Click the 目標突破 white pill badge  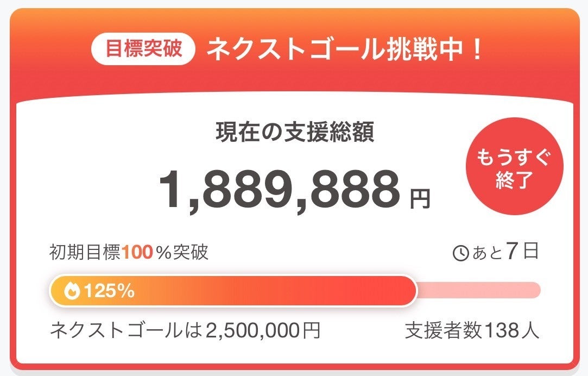click(x=143, y=50)
